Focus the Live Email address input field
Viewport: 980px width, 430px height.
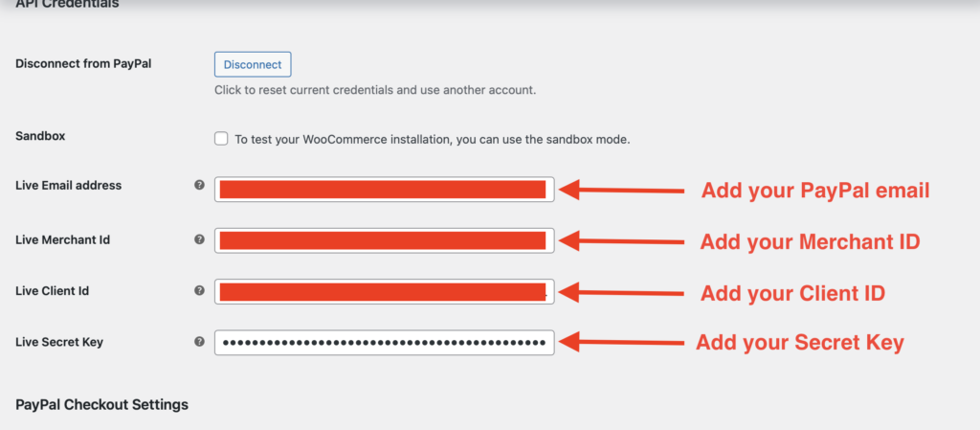pos(384,189)
